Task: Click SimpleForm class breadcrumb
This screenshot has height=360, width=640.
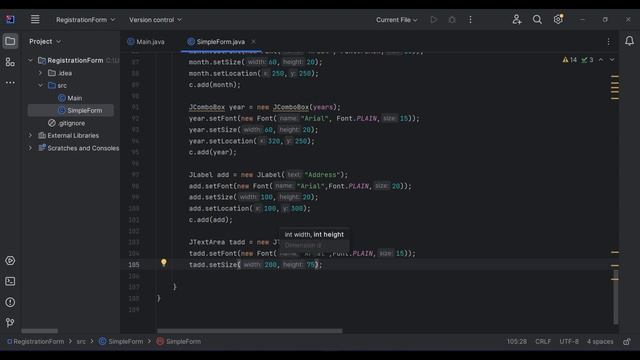Action: [121, 342]
